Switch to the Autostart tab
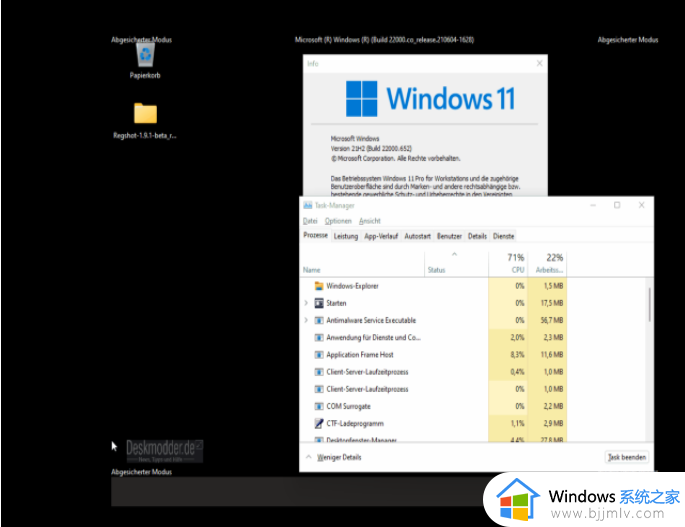The image size is (685, 527). [x=417, y=236]
